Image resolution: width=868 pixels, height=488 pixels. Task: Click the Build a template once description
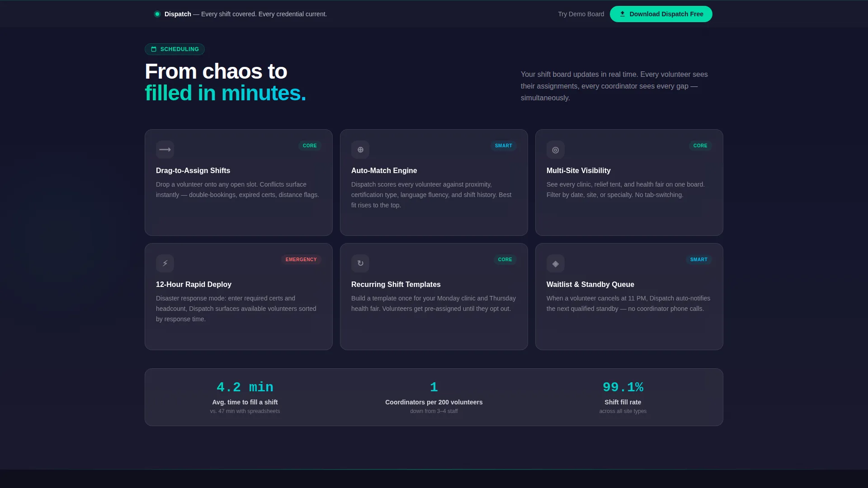[x=434, y=304]
